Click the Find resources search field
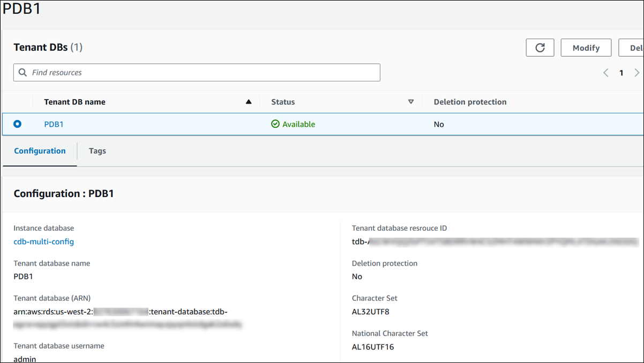Screen dimensions: 644x363 (197, 72)
